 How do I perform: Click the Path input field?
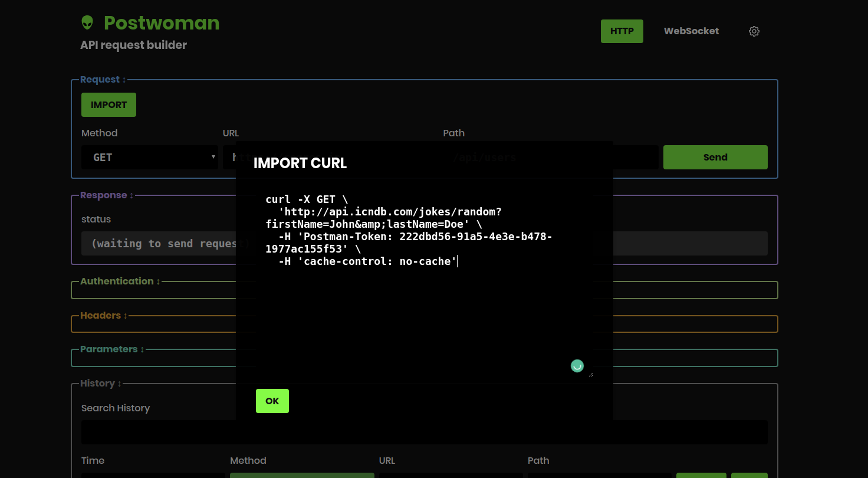click(x=551, y=157)
